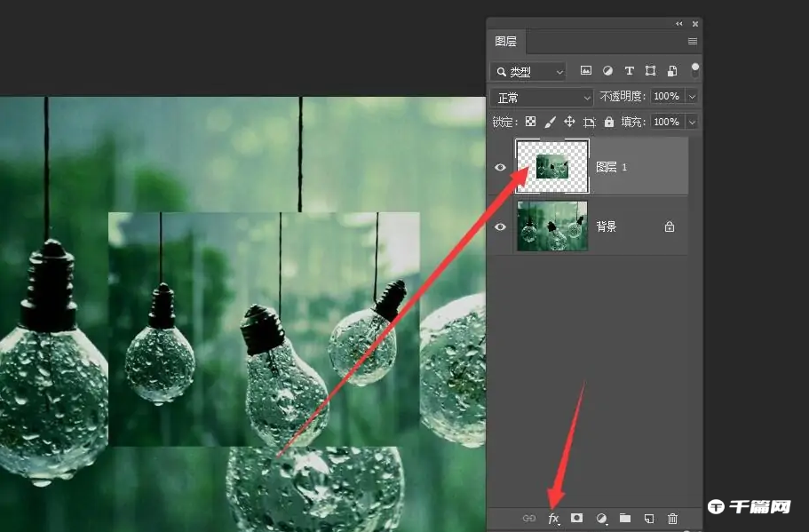Viewport: 809px width, 532px height.
Task: Click the lock all padlock icon
Action: point(608,122)
